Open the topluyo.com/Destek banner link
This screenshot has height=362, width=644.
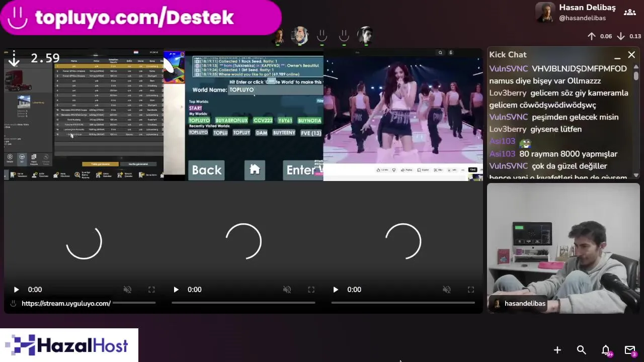click(x=140, y=18)
